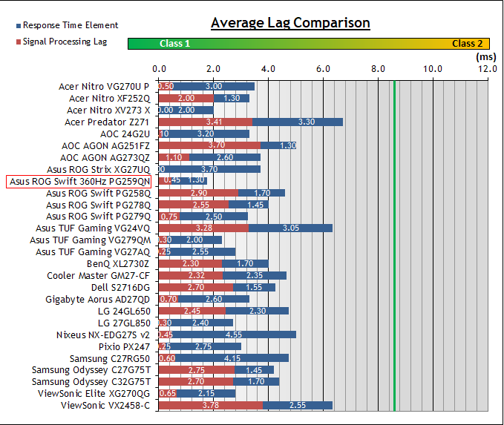
Task: Select the 'Asus TUF Gaming VG27AQ' row label
Action: point(93,252)
